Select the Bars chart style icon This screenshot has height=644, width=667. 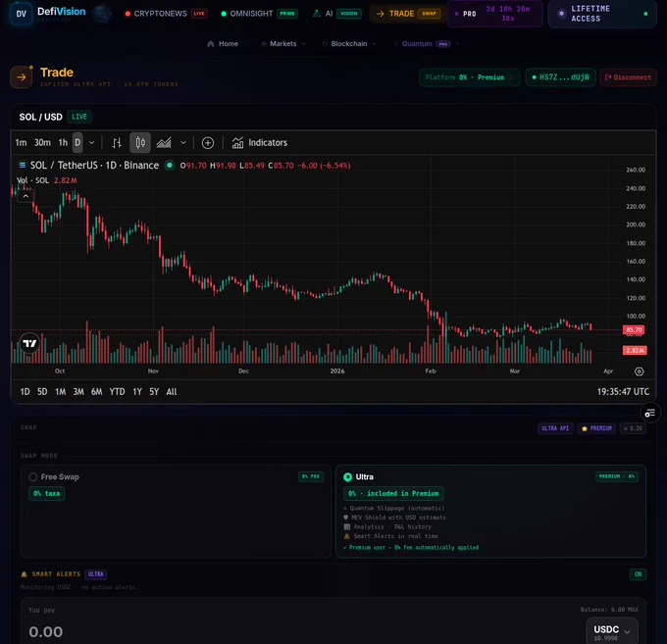[117, 143]
